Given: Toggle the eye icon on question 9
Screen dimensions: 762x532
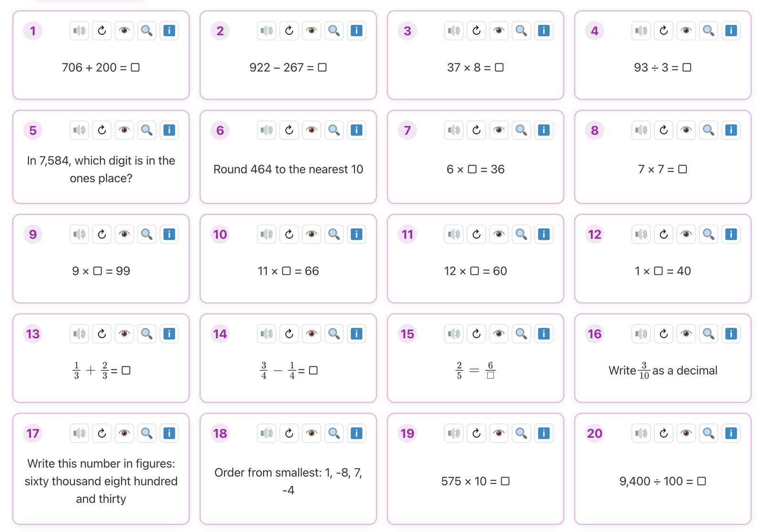Looking at the screenshot, I should click(x=124, y=235).
